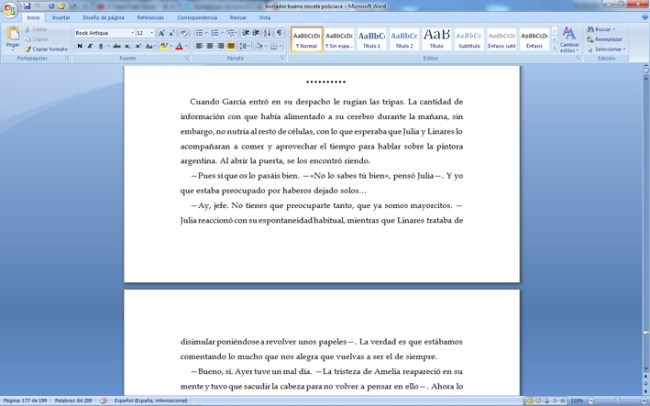Open the Fuente dialog launcher

187,58
